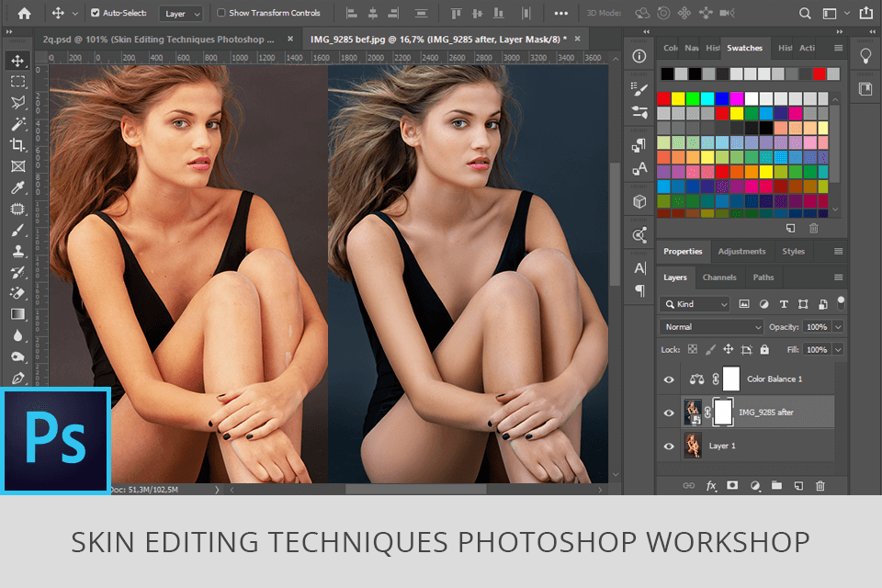Open the Opacity dropdown arrow

(x=836, y=326)
